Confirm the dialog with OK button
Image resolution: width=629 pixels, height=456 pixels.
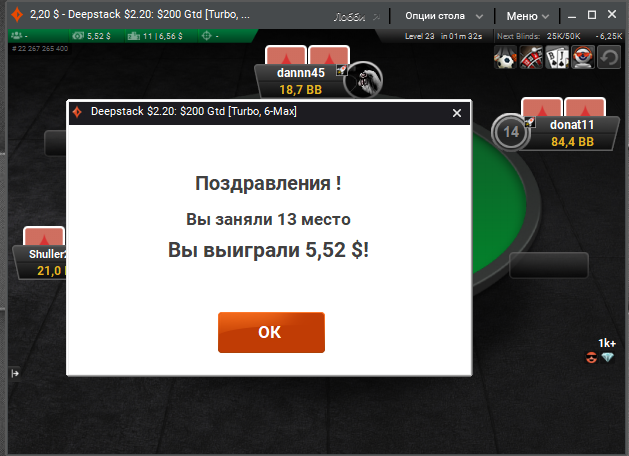click(x=271, y=332)
